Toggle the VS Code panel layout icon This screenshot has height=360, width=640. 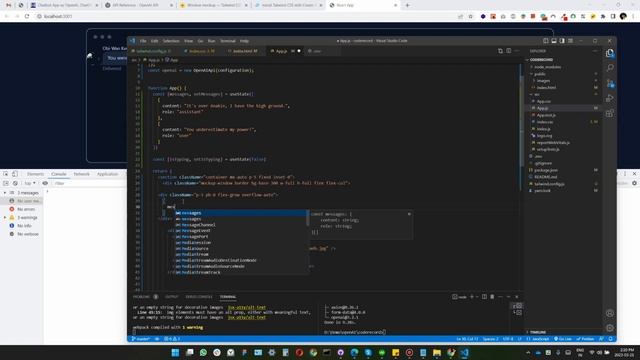coord(554,41)
